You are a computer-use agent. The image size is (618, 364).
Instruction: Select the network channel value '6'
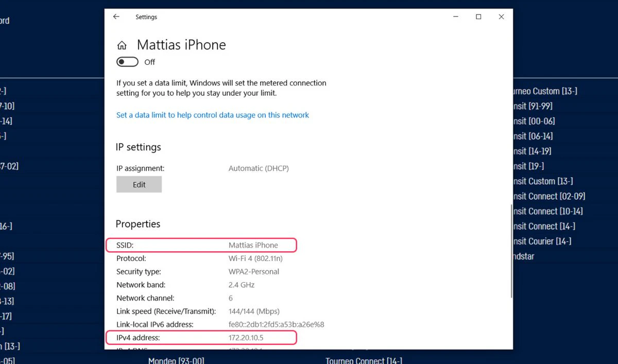tap(231, 298)
